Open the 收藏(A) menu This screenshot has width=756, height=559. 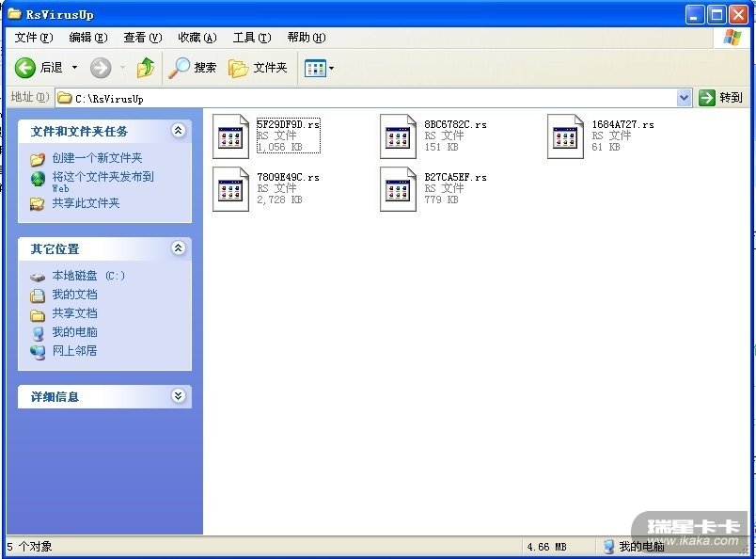tap(197, 37)
